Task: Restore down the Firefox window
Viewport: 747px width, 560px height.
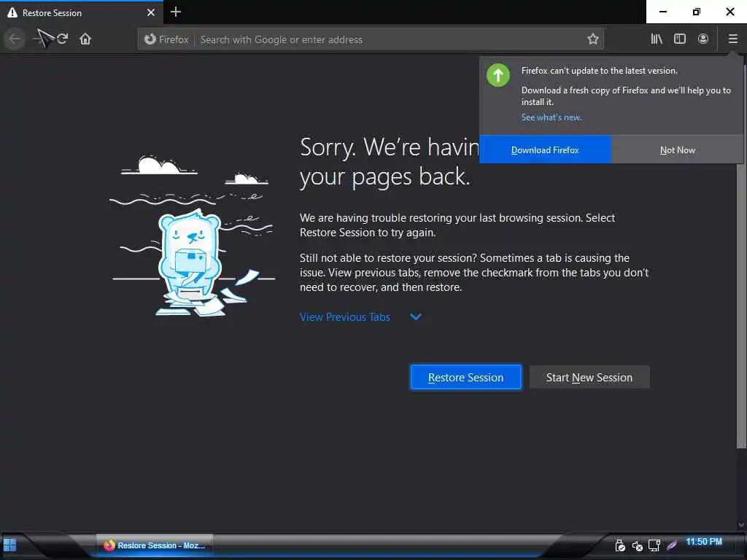Action: pos(697,12)
